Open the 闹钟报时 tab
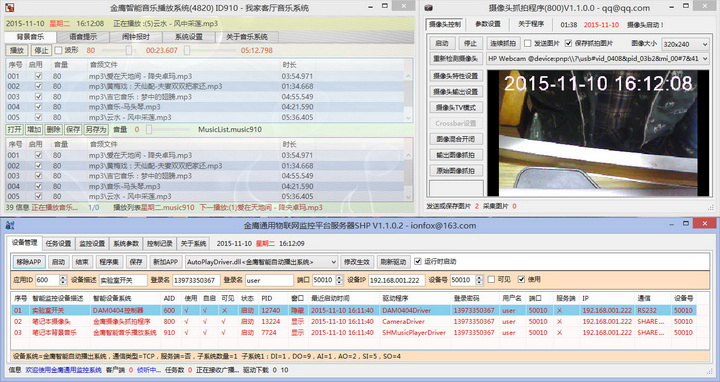 135,37
